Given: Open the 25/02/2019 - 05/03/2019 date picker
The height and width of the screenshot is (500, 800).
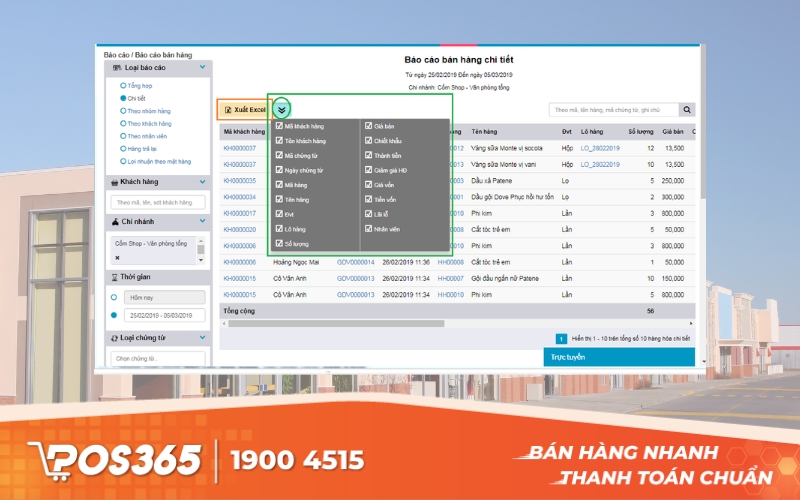Looking at the screenshot, I should click(164, 315).
